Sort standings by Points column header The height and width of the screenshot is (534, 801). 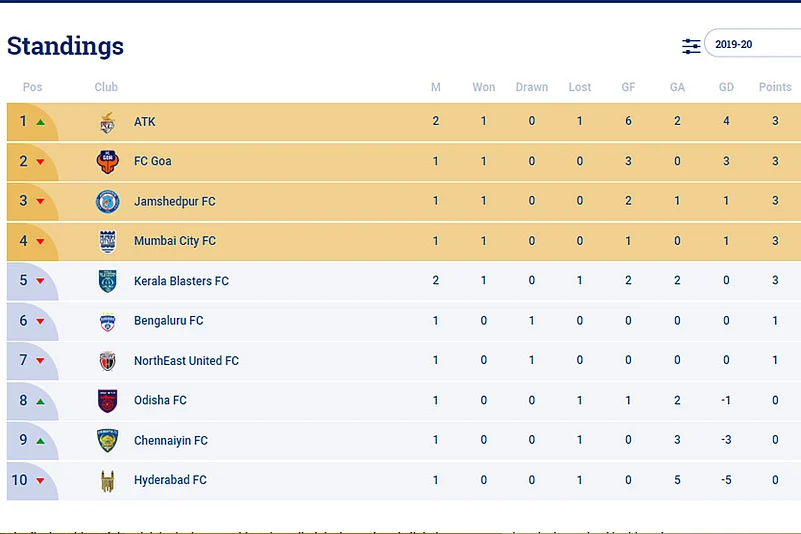click(x=775, y=87)
